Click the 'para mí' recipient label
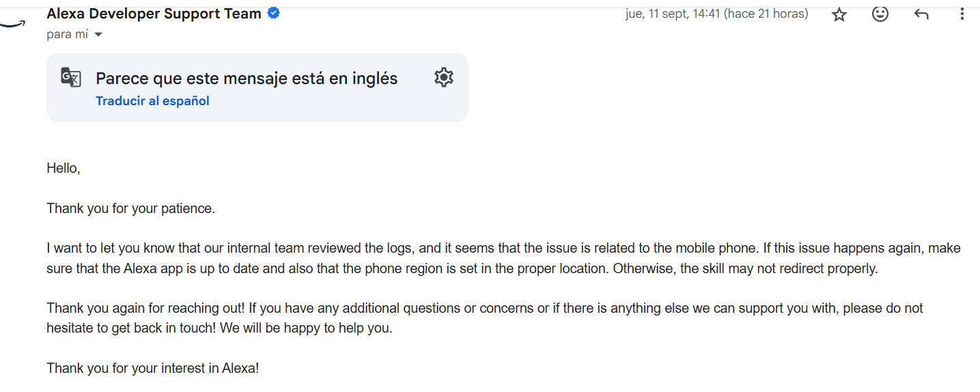 click(x=67, y=34)
